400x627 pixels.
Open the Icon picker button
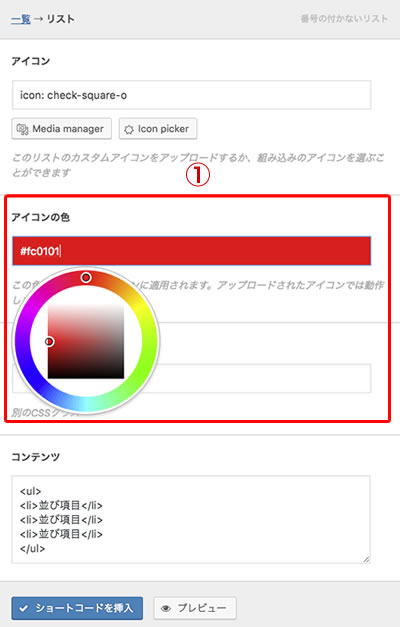tap(158, 129)
